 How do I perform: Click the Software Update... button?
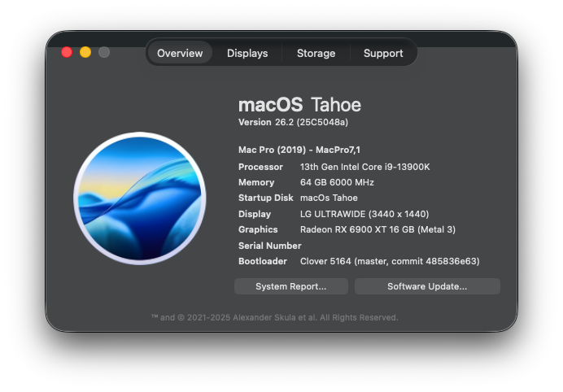pos(427,286)
